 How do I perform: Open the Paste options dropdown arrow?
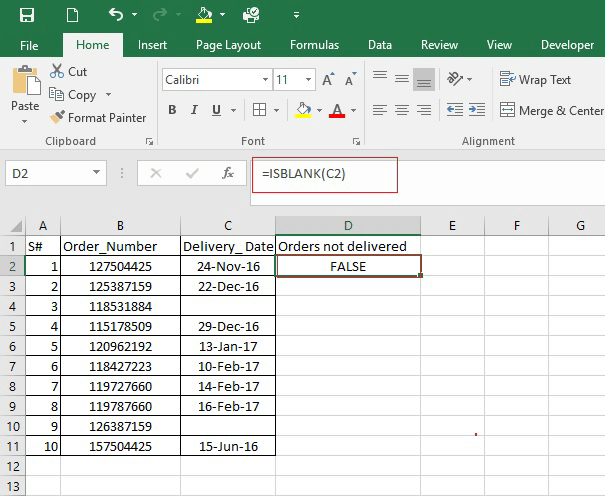tap(24, 122)
